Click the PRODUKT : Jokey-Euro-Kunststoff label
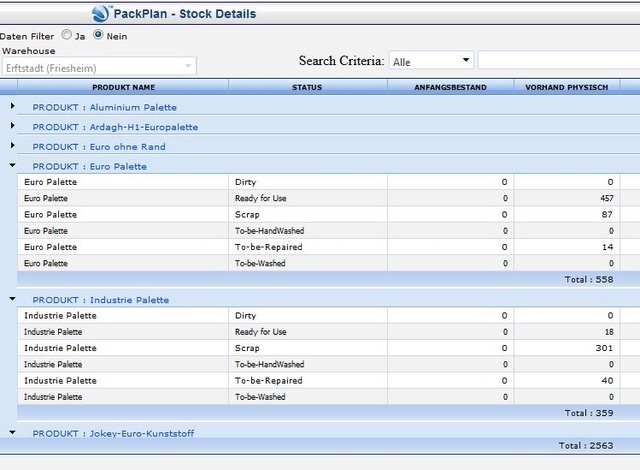Viewport: 640px width, 470px height. pyautogui.click(x=113, y=433)
